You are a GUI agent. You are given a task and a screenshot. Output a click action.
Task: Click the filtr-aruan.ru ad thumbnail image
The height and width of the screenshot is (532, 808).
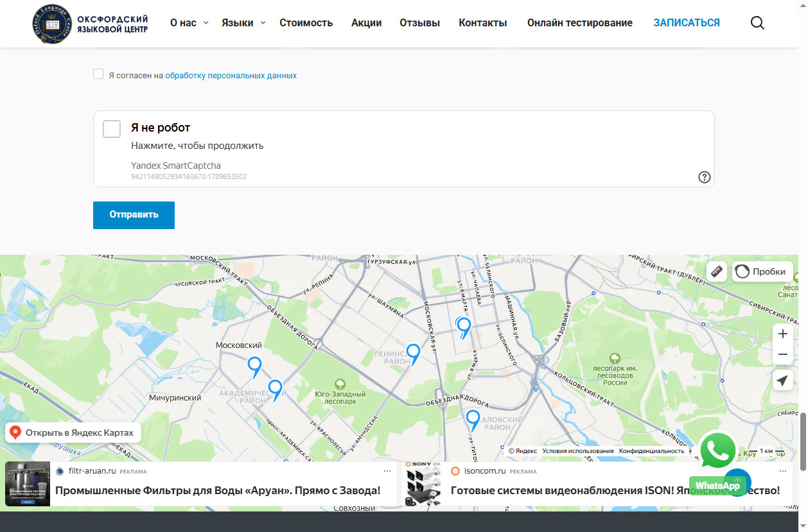(28, 484)
